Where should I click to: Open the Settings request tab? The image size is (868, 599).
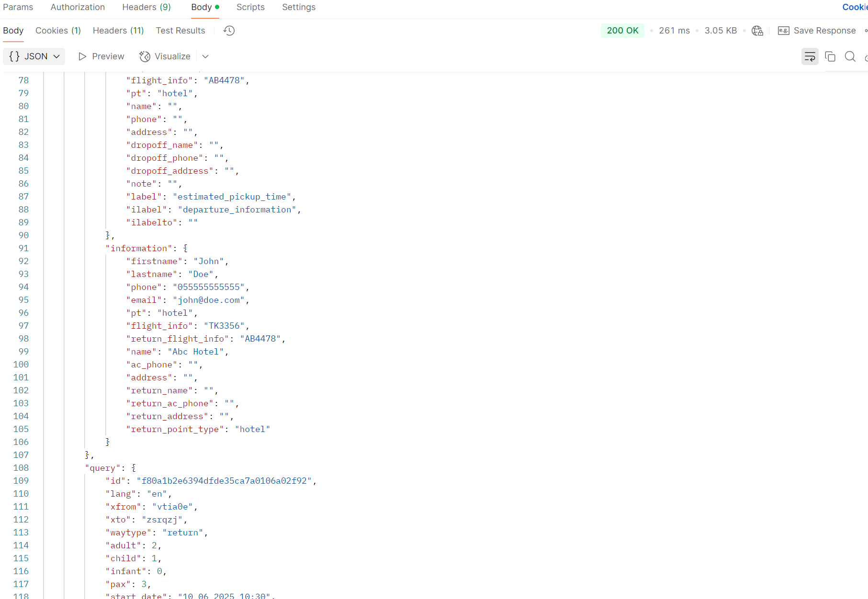(299, 7)
